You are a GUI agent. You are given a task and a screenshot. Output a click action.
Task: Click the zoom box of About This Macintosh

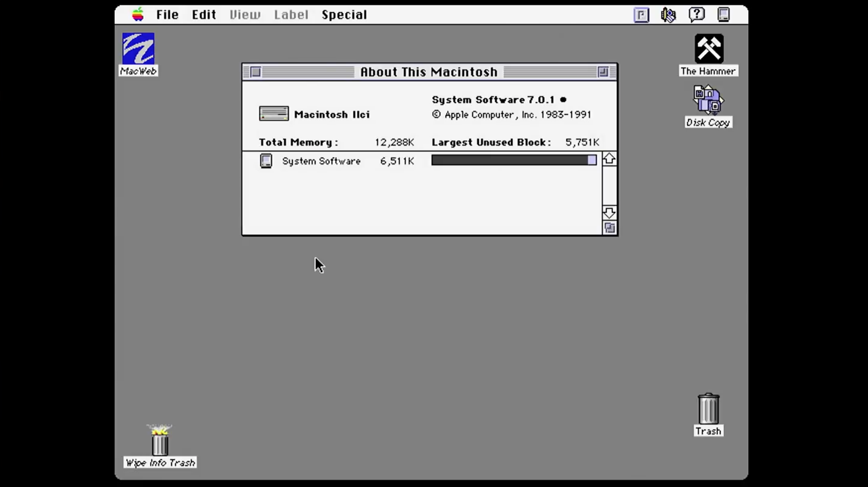coord(603,72)
